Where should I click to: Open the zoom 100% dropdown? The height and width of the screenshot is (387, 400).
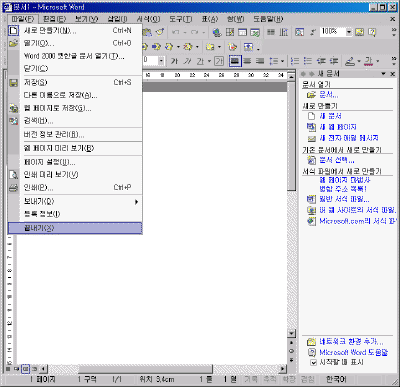coord(349,32)
